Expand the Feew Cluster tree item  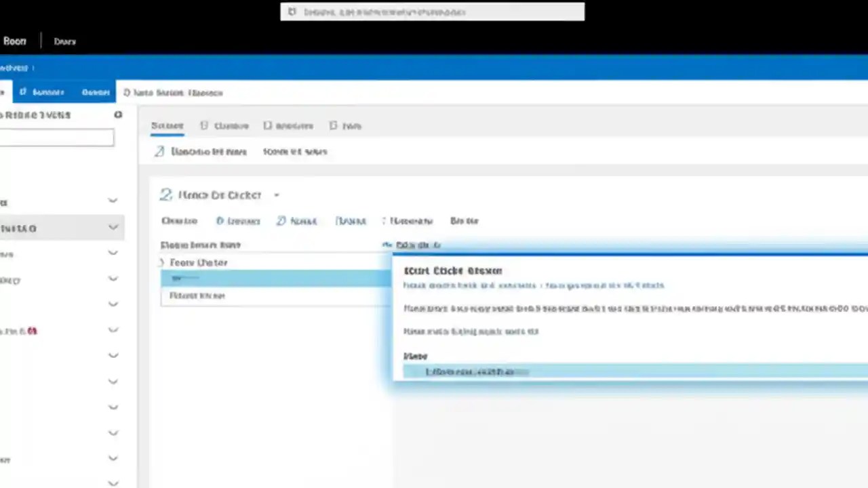tap(163, 262)
